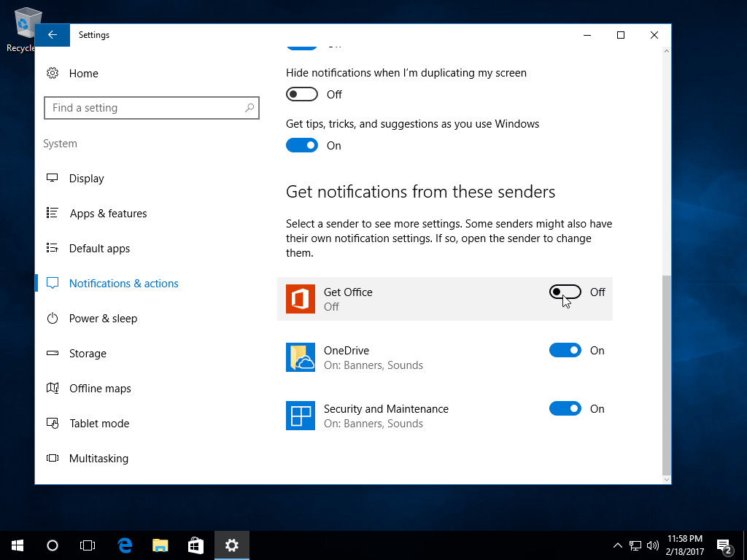747x560 pixels.
Task: Enable hide notifications when duplicating screen
Action: pos(301,95)
